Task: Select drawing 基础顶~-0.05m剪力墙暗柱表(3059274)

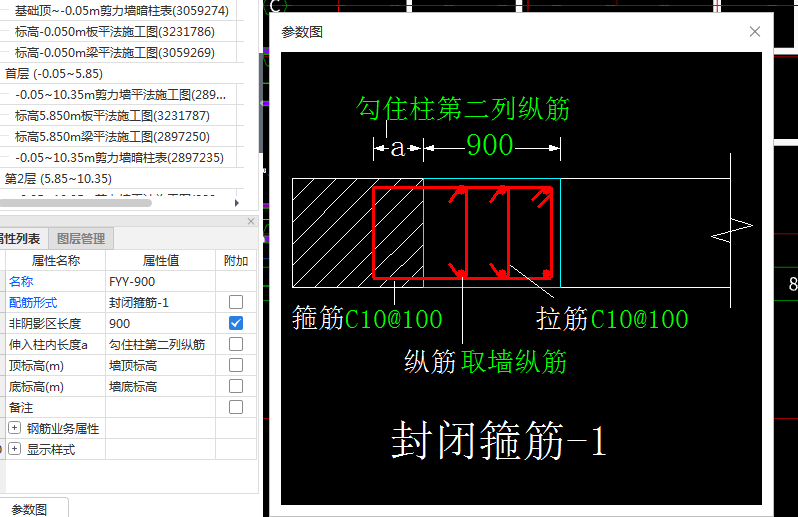Action: point(122,11)
